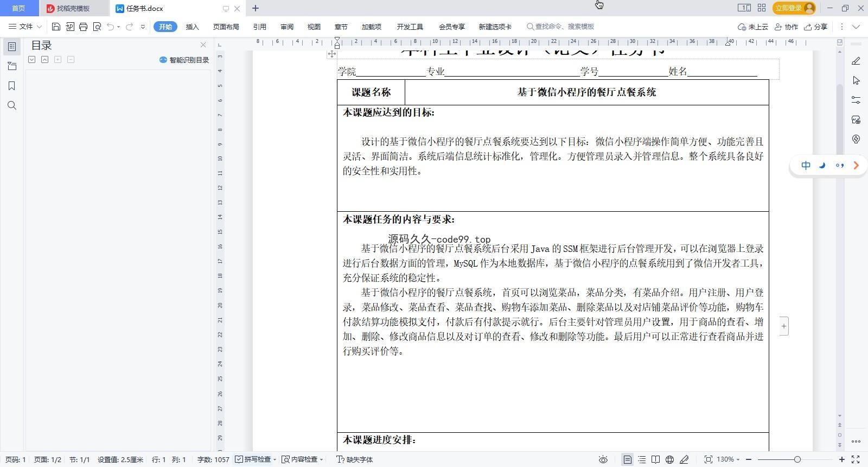
Task: Open the 新建选项卡 tab
Action: (495, 27)
